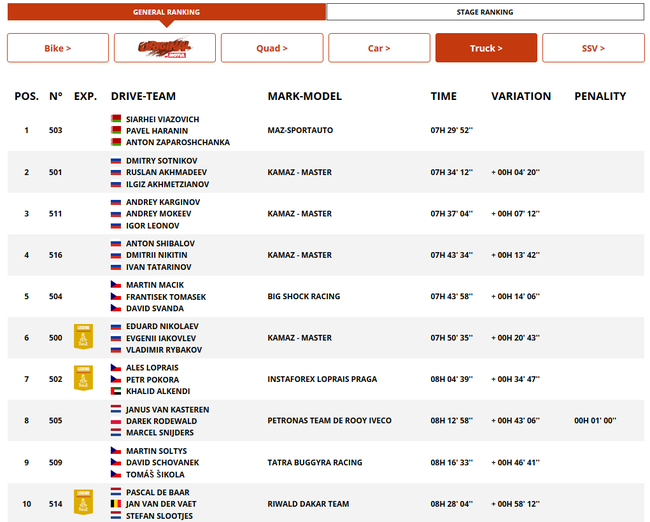The width and height of the screenshot is (650, 522).
Task: Click driver name Dmitry Sotnikov
Action: (162, 160)
